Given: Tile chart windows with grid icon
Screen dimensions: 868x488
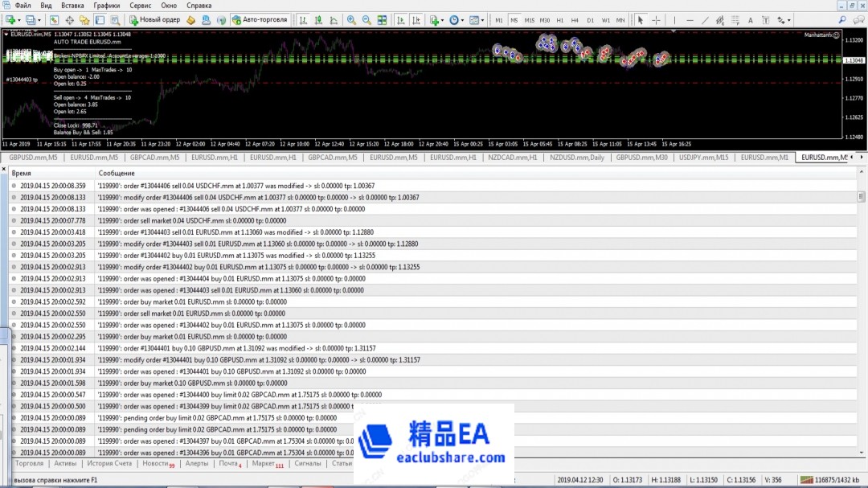Looking at the screenshot, I should [x=382, y=20].
